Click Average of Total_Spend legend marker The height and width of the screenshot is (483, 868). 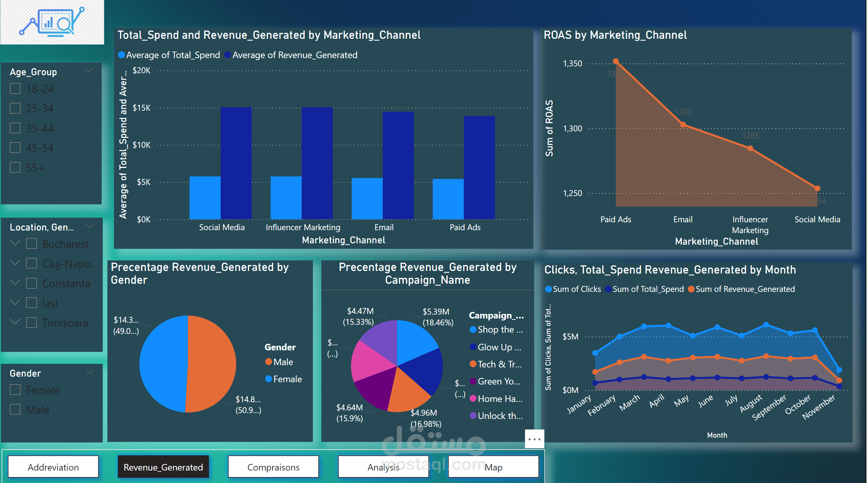pyautogui.click(x=122, y=55)
